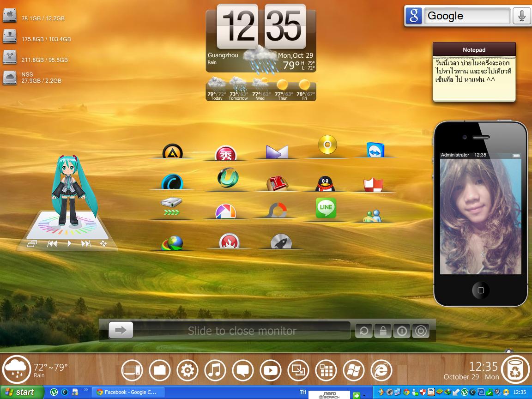Open the green IObit Uninstaller icon
The image size is (532, 399).
(228, 178)
